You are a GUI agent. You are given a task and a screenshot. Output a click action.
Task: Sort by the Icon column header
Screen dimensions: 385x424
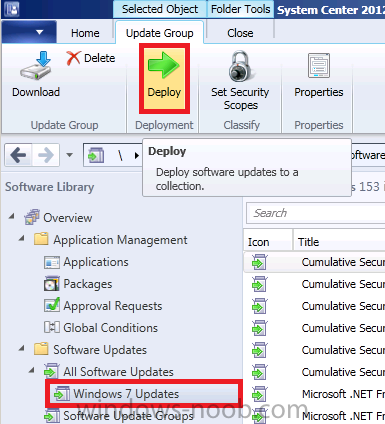point(268,240)
